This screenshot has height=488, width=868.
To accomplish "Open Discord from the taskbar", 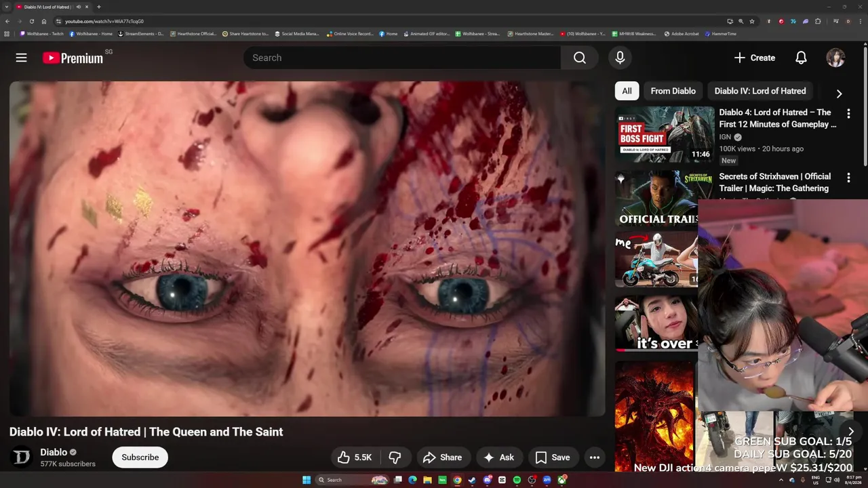I will 487,480.
